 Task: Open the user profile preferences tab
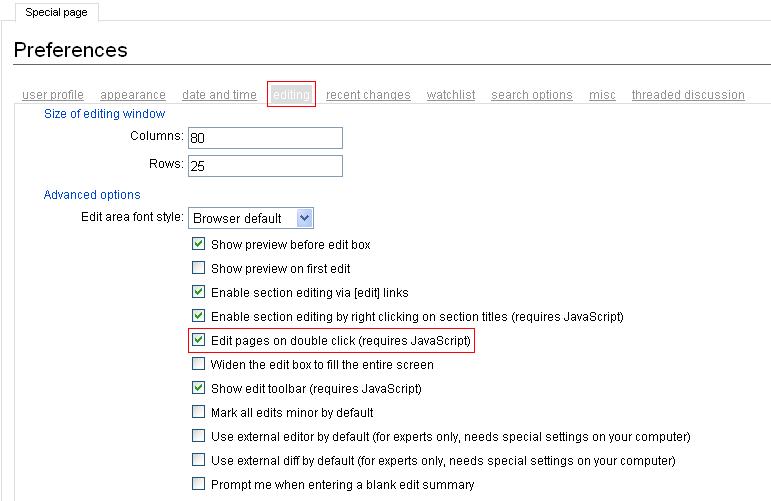(x=53, y=95)
